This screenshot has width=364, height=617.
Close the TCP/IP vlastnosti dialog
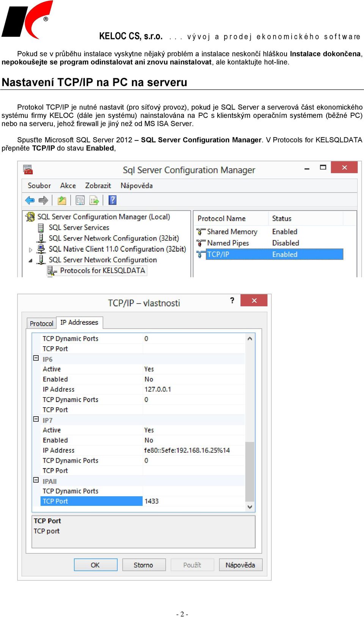[254, 300]
